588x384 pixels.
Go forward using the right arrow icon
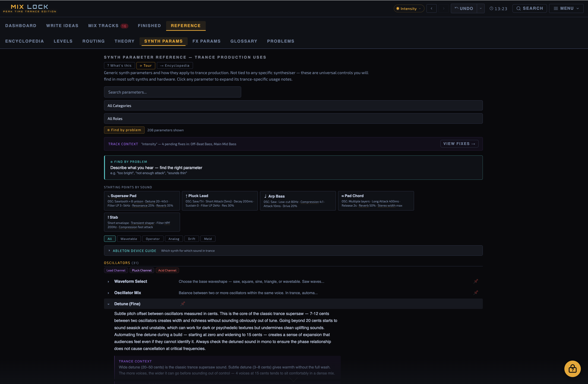coord(443,8)
